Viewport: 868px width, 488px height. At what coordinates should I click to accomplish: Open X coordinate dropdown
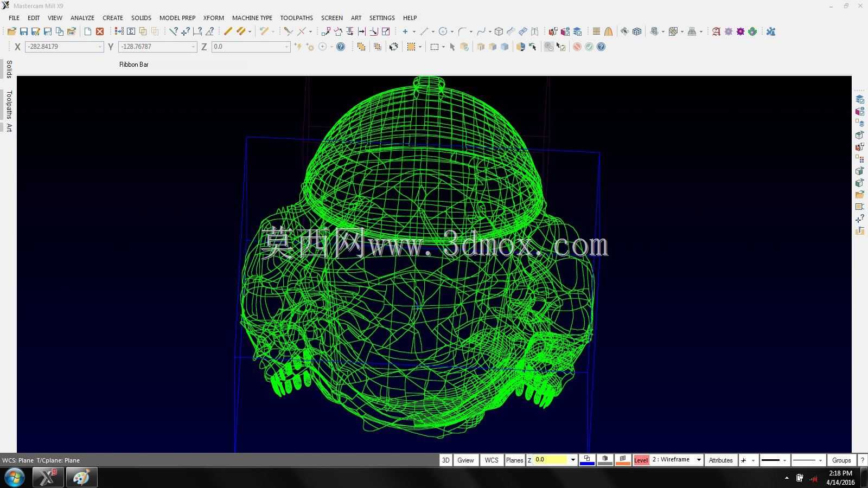pyautogui.click(x=100, y=47)
